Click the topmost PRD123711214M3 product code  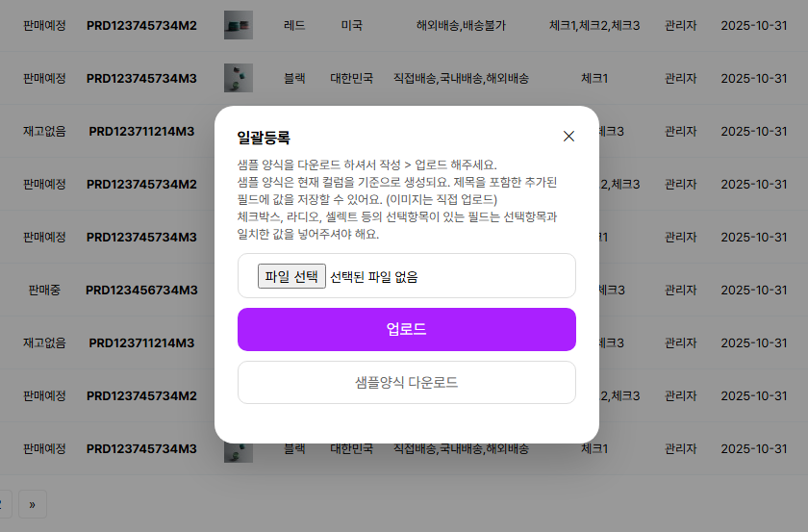click(141, 131)
